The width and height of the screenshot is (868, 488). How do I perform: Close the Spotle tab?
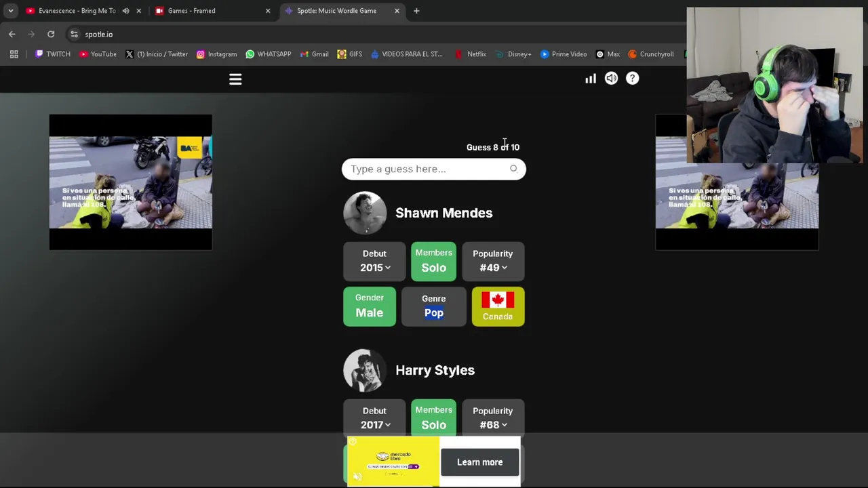click(x=397, y=11)
